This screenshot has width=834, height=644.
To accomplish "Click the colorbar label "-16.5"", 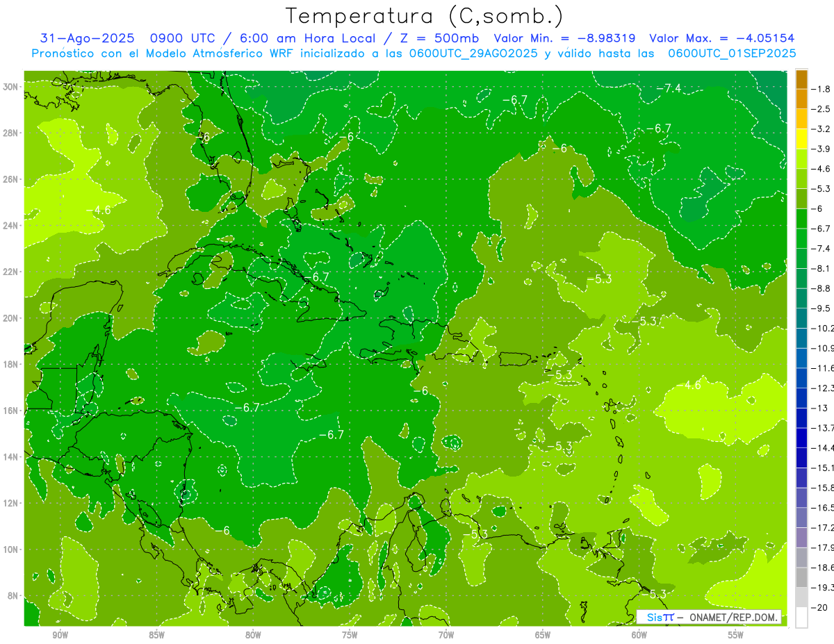I will pyautogui.click(x=823, y=508).
